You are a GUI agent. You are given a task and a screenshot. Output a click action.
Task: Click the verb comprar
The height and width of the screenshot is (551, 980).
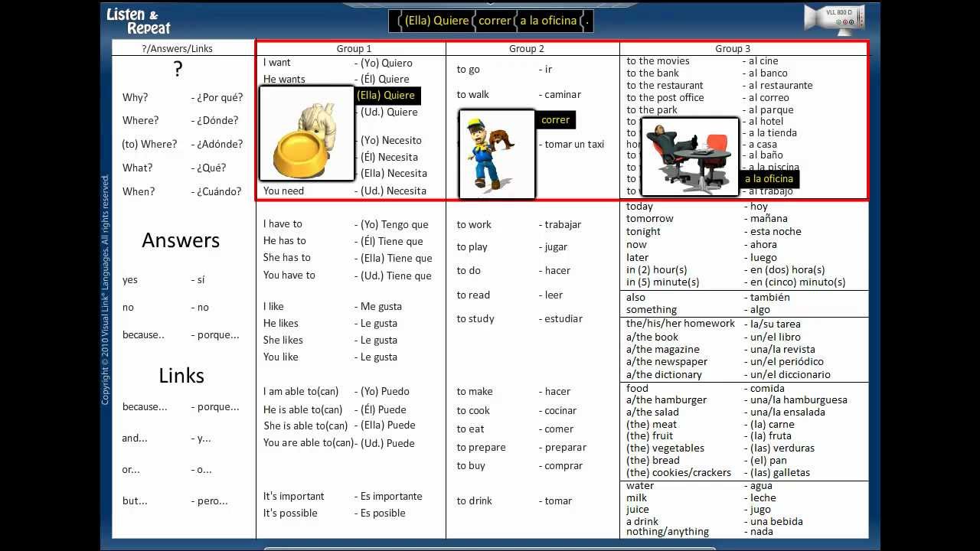pos(563,466)
